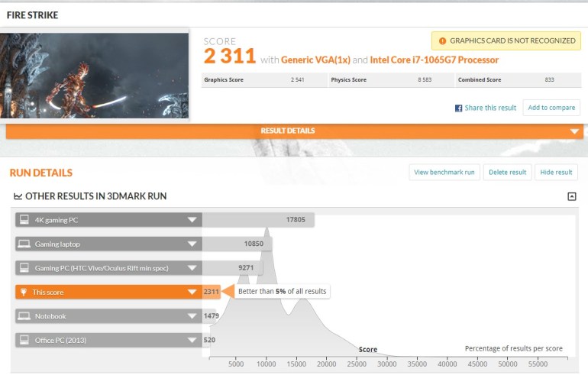Click the View benchmark run button

(x=444, y=172)
